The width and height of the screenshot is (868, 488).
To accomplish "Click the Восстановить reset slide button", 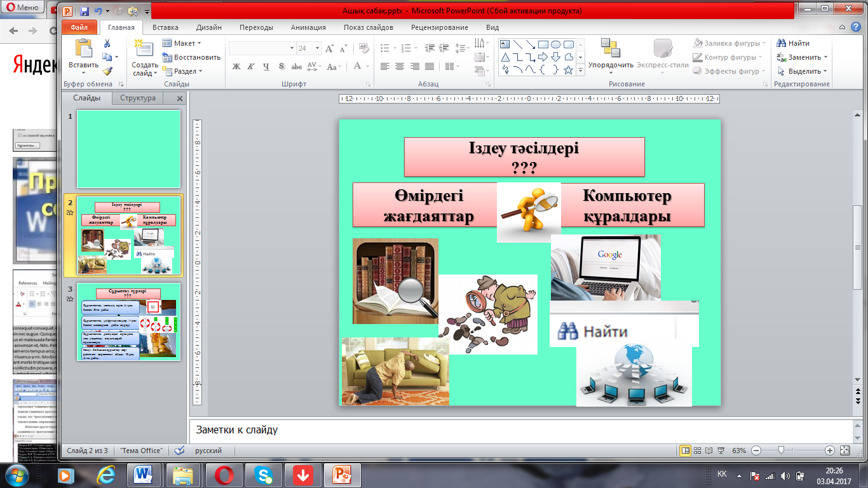I will [191, 57].
